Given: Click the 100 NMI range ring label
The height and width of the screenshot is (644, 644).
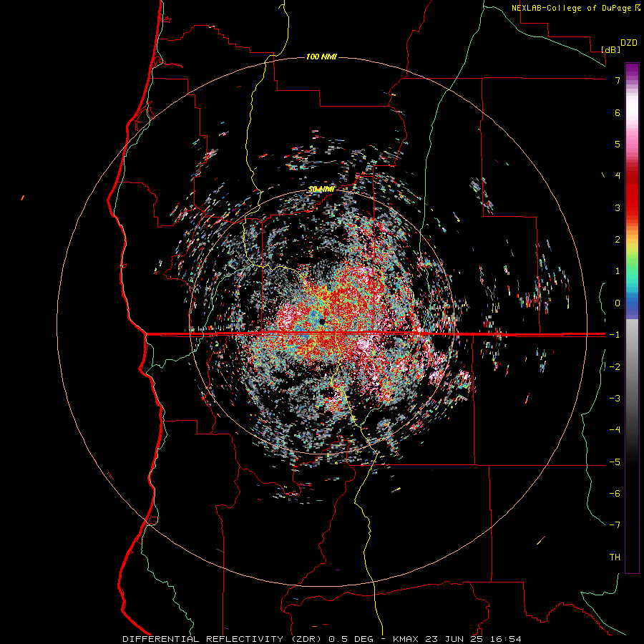Looking at the screenshot, I should point(321,57).
